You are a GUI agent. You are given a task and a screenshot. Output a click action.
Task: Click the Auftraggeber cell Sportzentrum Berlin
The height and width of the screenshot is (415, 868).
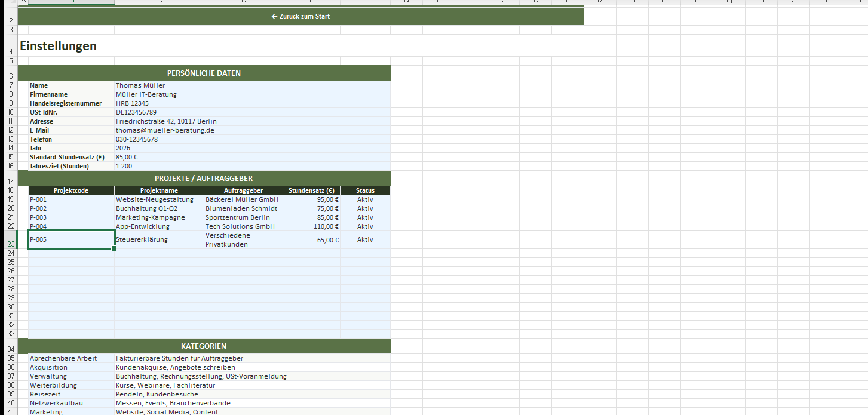pyautogui.click(x=237, y=217)
